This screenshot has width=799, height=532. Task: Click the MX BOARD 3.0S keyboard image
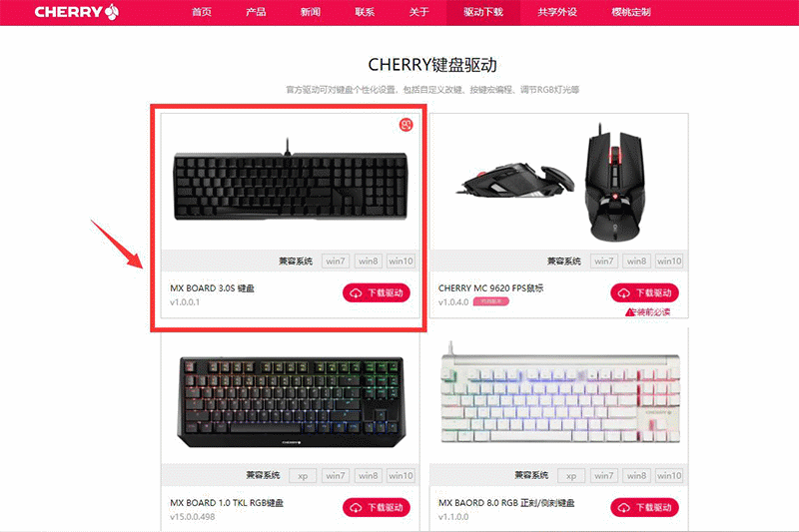291,183
